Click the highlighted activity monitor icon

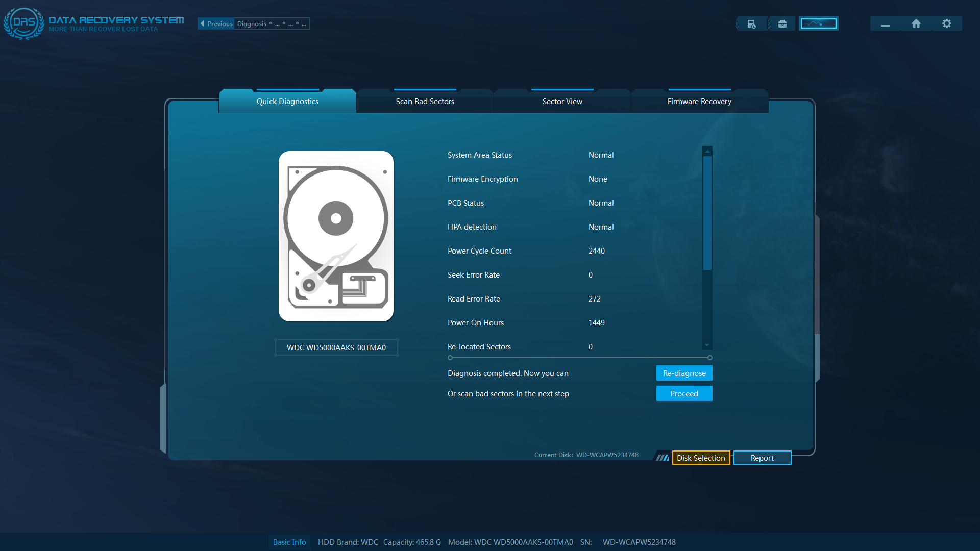tap(818, 23)
